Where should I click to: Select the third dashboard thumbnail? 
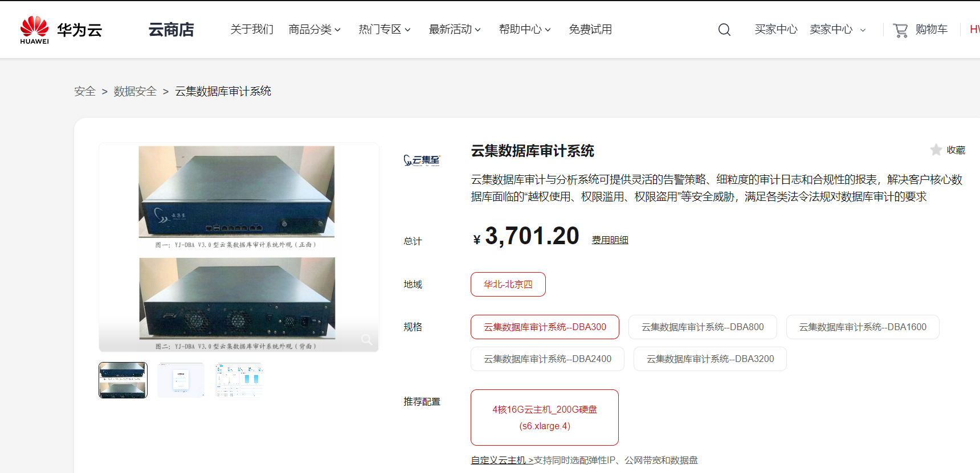pos(239,380)
